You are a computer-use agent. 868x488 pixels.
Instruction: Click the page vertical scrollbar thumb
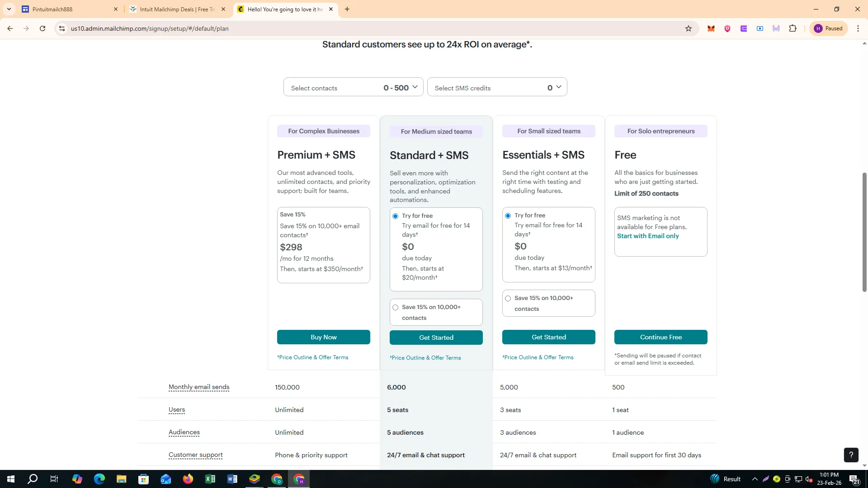[x=864, y=232]
